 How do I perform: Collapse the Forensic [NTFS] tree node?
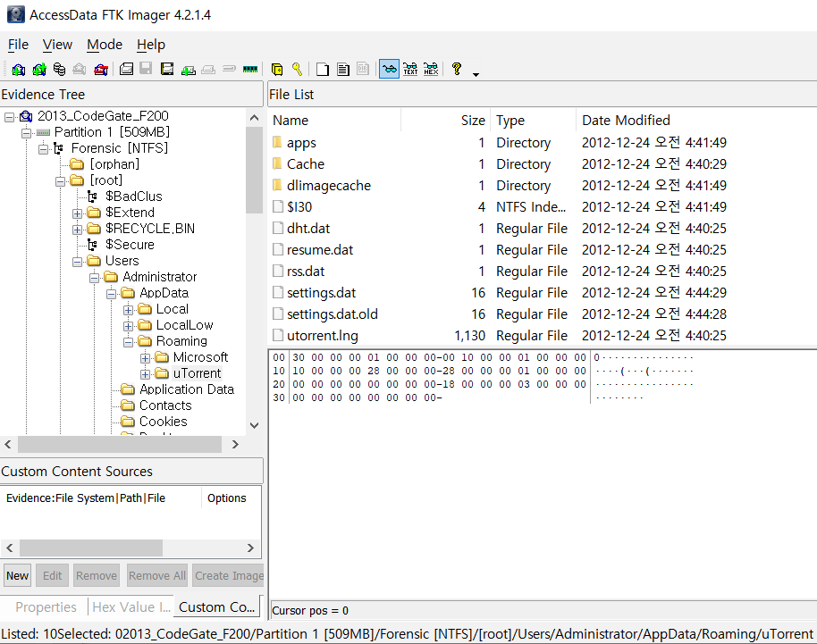[x=43, y=149]
